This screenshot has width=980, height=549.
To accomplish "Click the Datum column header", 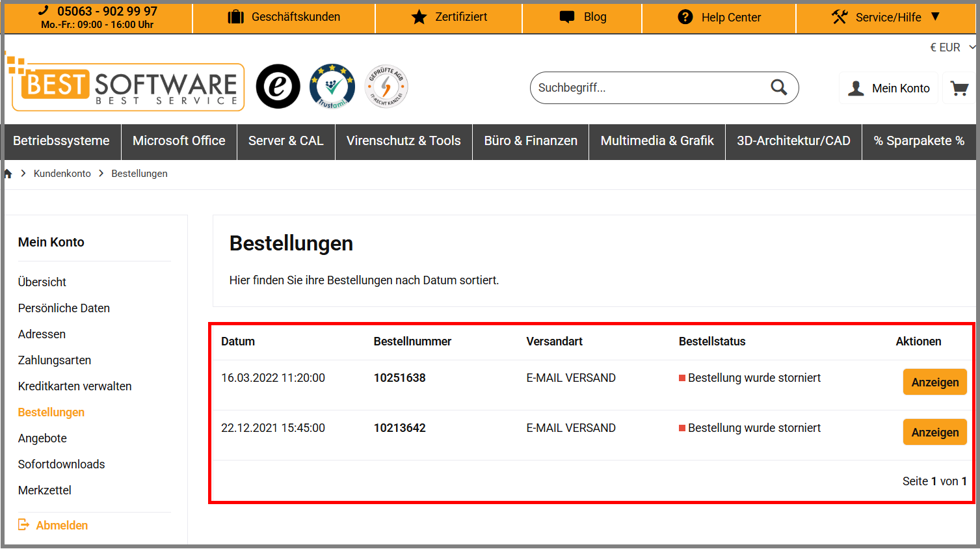I will point(238,341).
